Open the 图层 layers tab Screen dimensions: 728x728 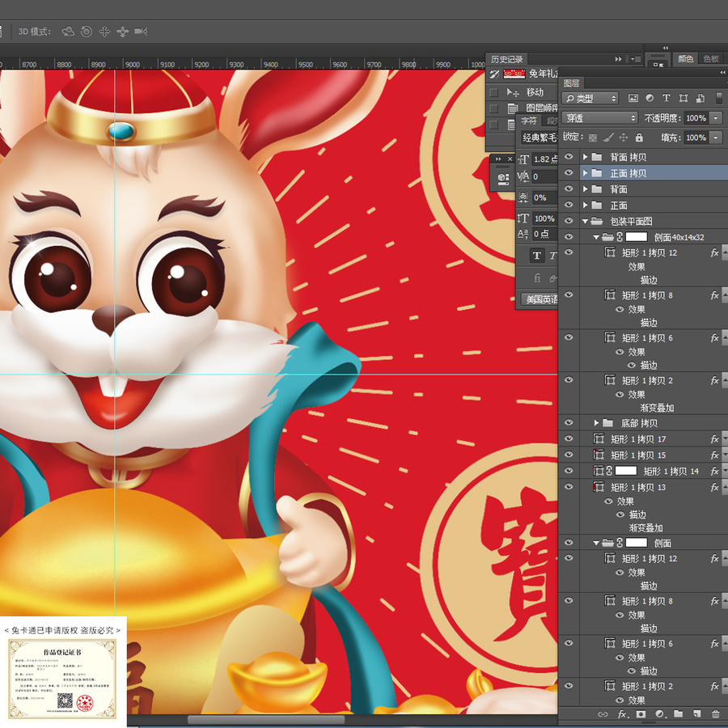572,83
